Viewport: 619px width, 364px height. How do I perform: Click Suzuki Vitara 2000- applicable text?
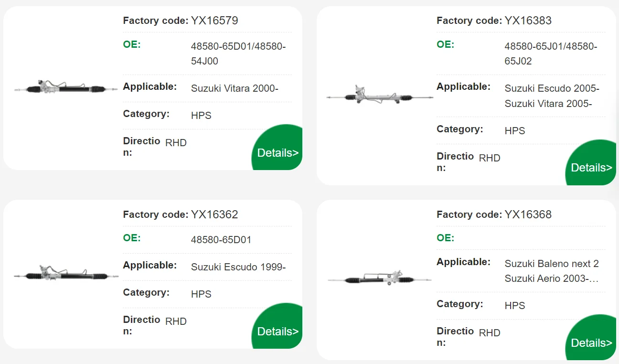235,88
